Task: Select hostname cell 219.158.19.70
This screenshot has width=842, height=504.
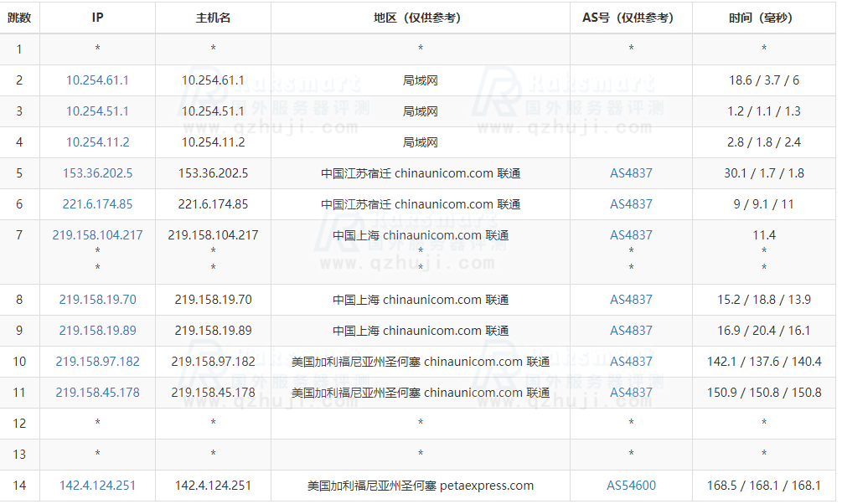Action: pyautogui.click(x=213, y=300)
